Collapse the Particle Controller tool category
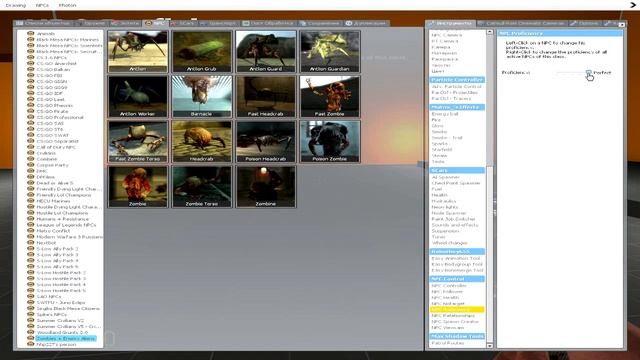This screenshot has width=640, height=360. tap(457, 80)
